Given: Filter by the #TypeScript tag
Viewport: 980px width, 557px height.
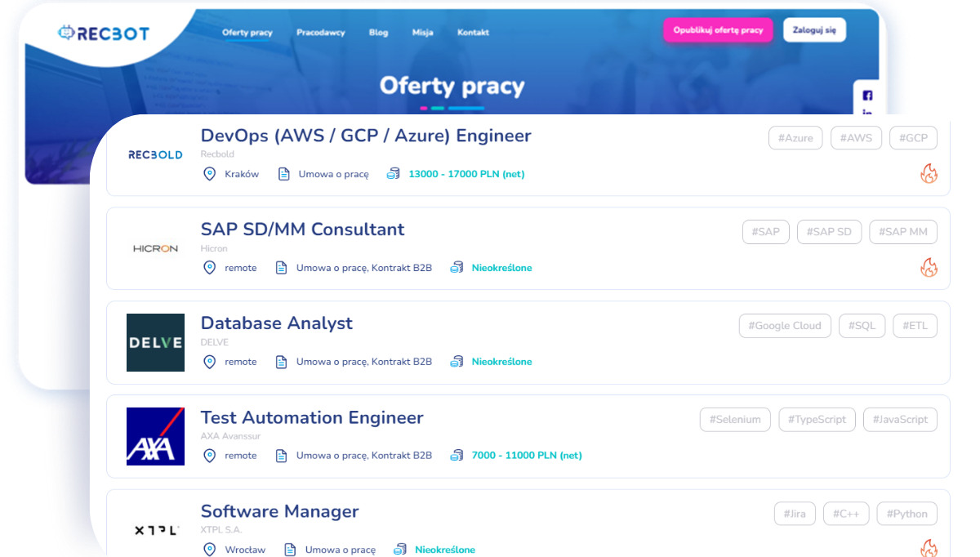Looking at the screenshot, I should (817, 420).
